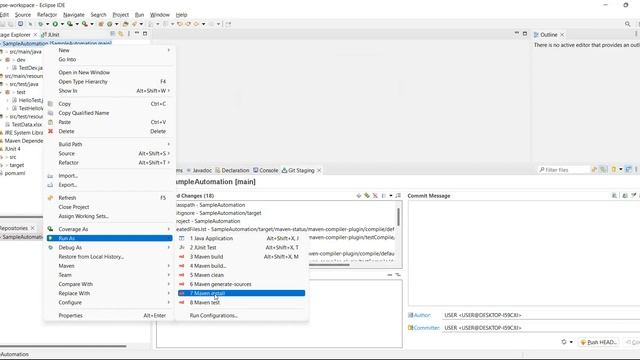Minimize the editor area
Image resolution: width=640 pixels, height=360 pixels.
[517, 33]
